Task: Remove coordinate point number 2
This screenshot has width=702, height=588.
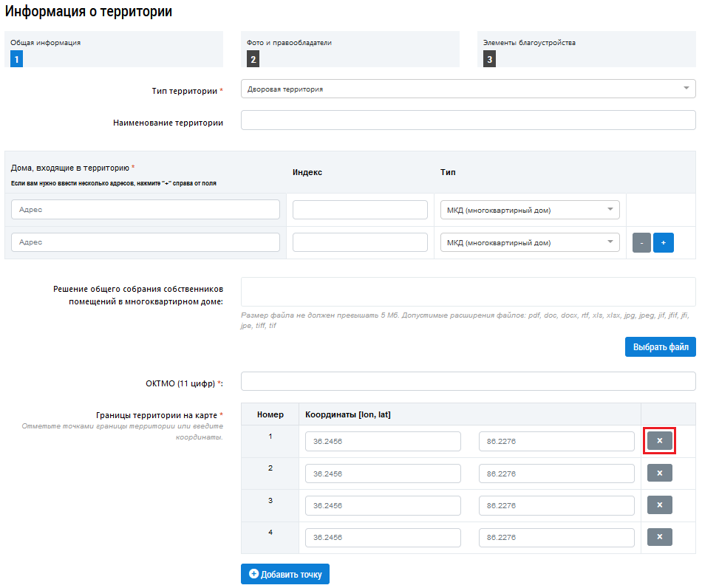Action: (x=659, y=473)
